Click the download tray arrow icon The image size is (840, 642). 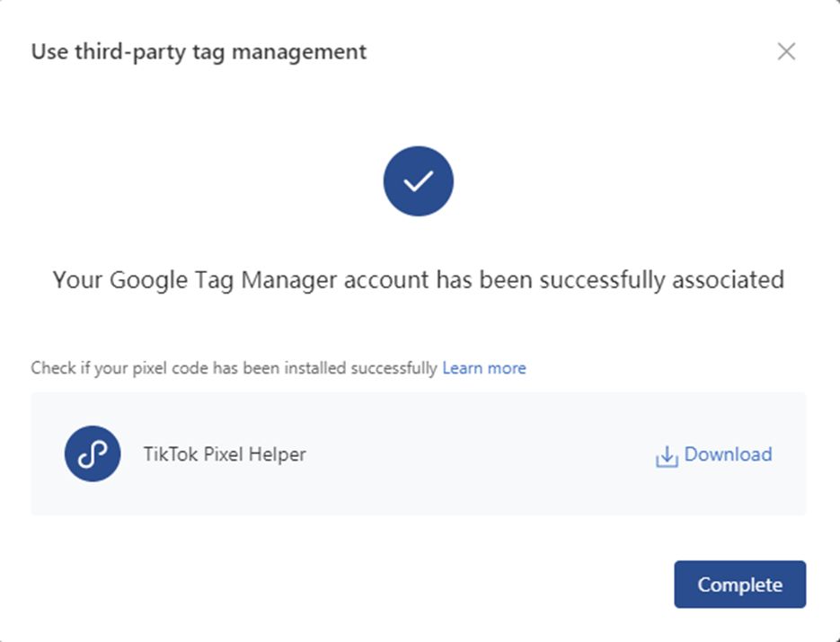(666, 456)
